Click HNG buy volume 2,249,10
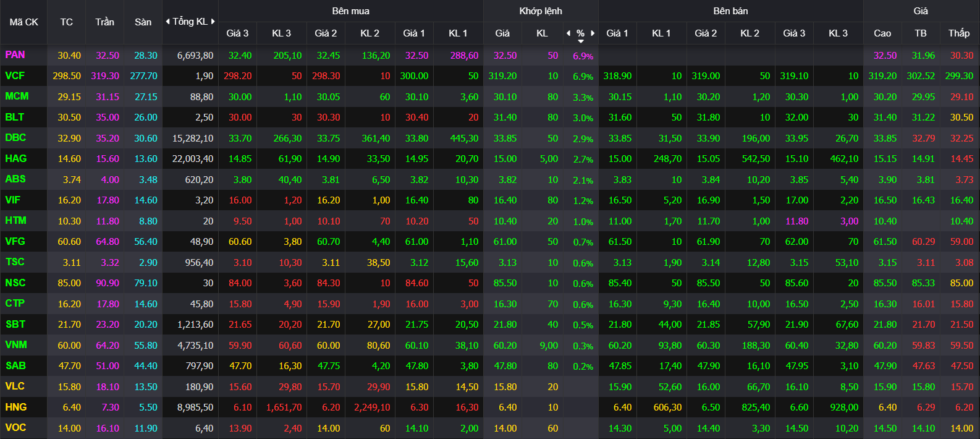This screenshot has height=439, width=980. coord(372,407)
